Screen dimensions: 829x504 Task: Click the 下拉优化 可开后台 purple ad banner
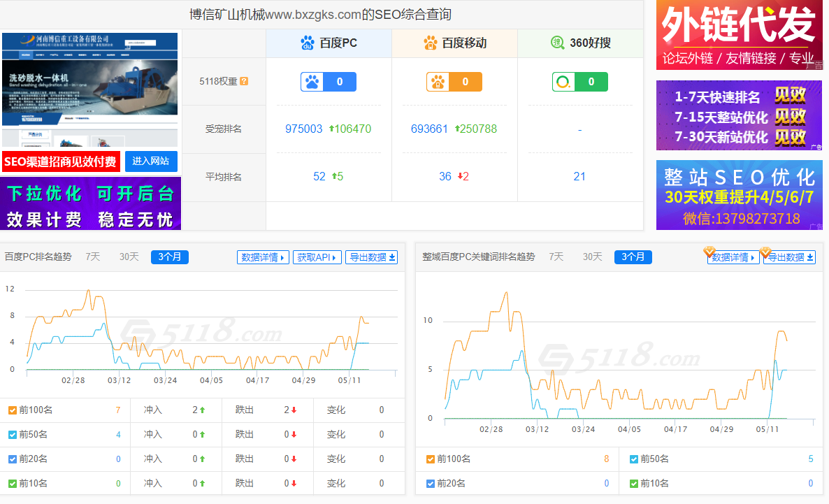click(x=90, y=203)
